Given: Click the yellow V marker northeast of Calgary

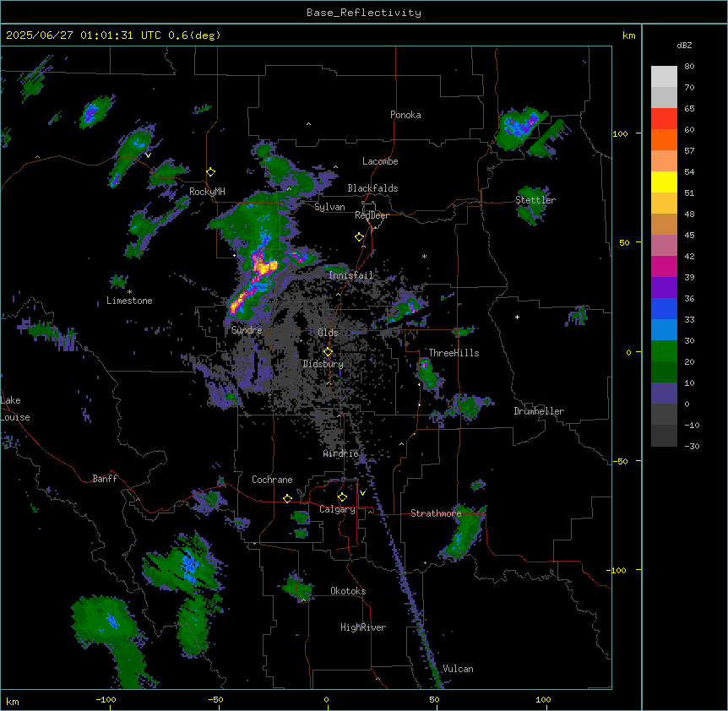Looking at the screenshot, I should coord(362,493).
